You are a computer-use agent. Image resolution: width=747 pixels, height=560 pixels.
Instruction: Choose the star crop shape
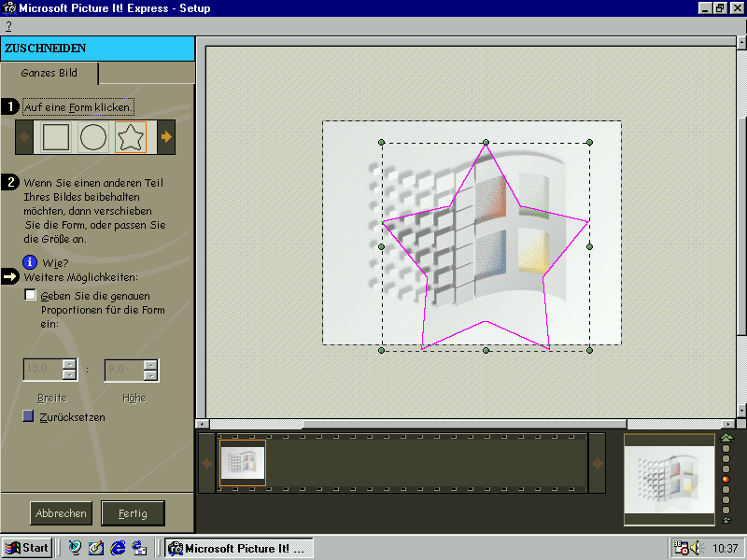(131, 137)
